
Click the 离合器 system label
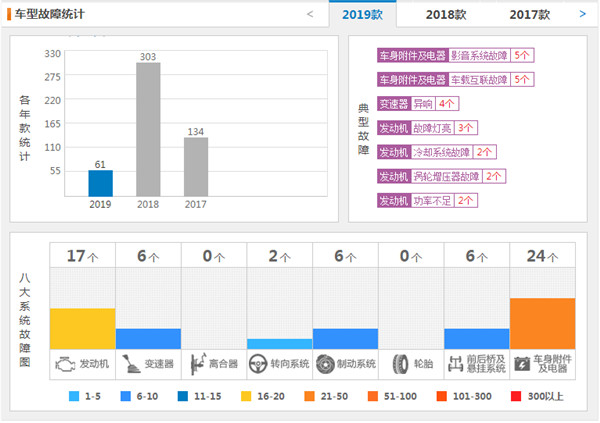pyautogui.click(x=223, y=364)
